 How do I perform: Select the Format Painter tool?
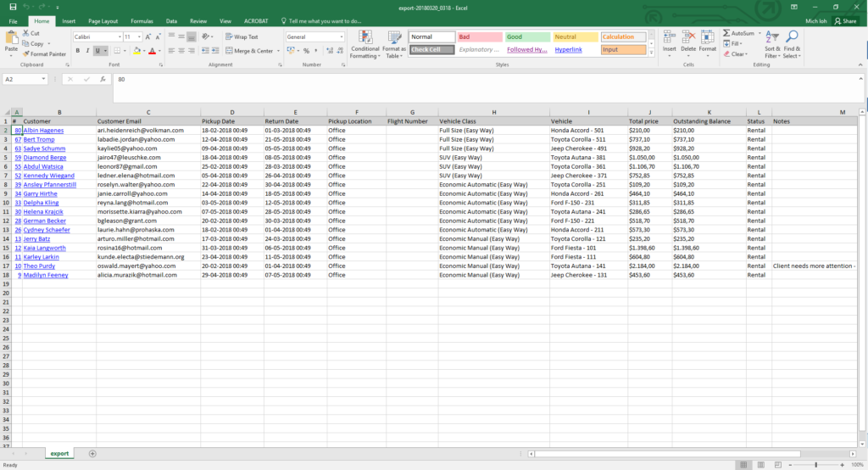(44, 53)
